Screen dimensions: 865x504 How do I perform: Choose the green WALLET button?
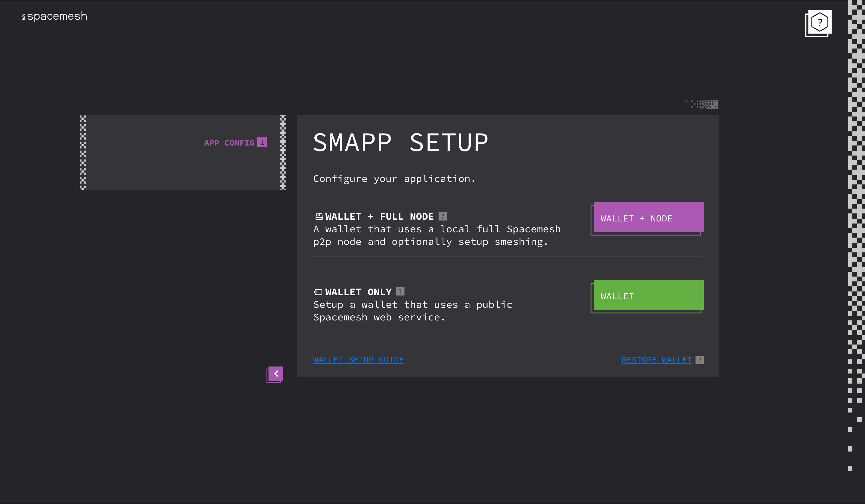648,296
